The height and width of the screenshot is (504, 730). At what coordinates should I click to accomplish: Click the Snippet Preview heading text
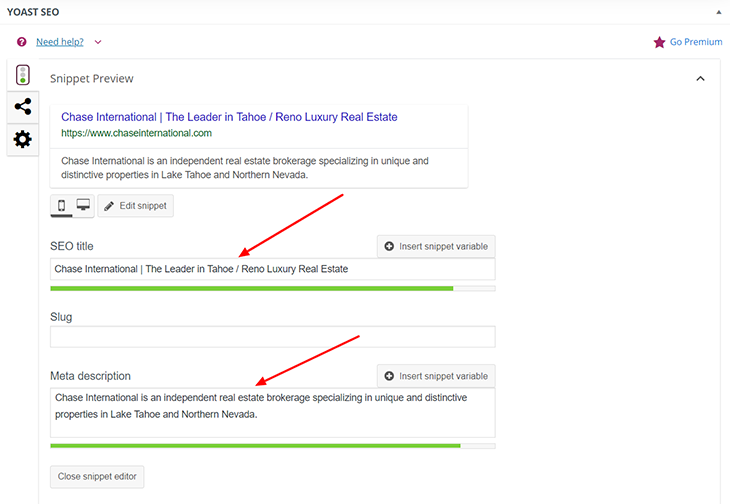pos(92,79)
